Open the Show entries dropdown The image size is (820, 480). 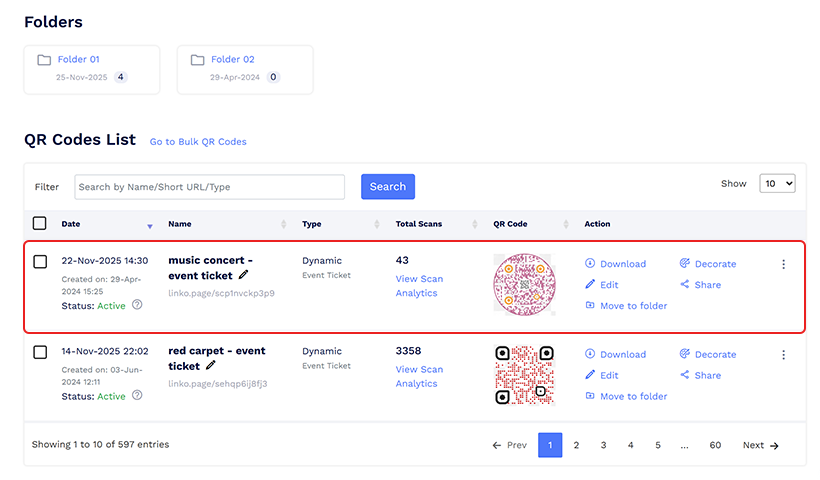coord(777,184)
